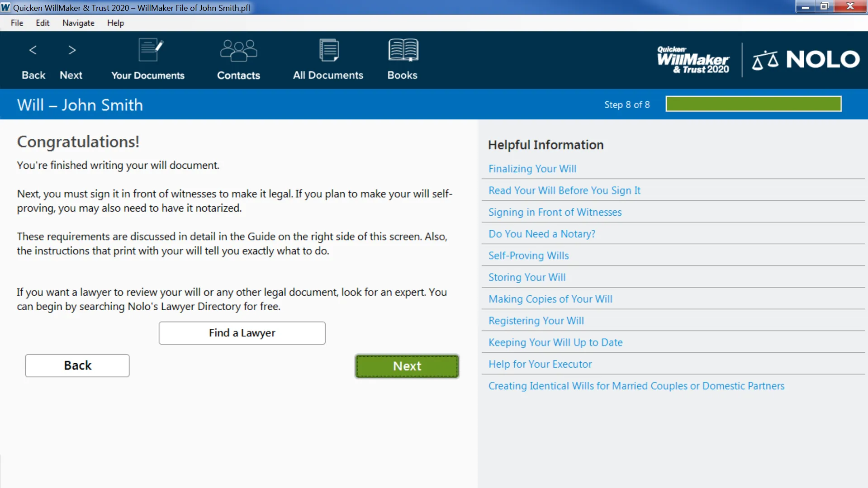The width and height of the screenshot is (868, 488).
Task: Click the Quicken WillMaker & Trust 2020 logo
Action: coord(693,59)
